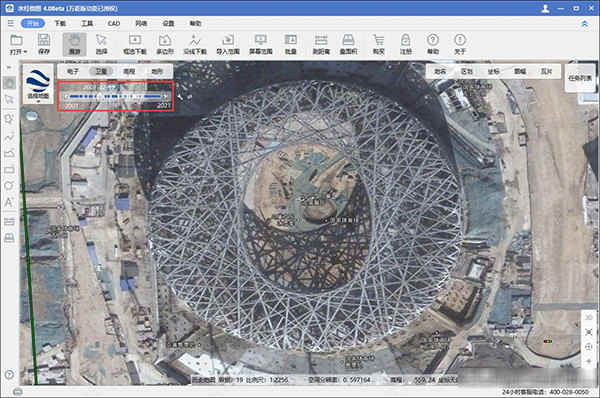Open the 开始 ribbon tab
Screen dimensions: 600x398
coord(33,23)
